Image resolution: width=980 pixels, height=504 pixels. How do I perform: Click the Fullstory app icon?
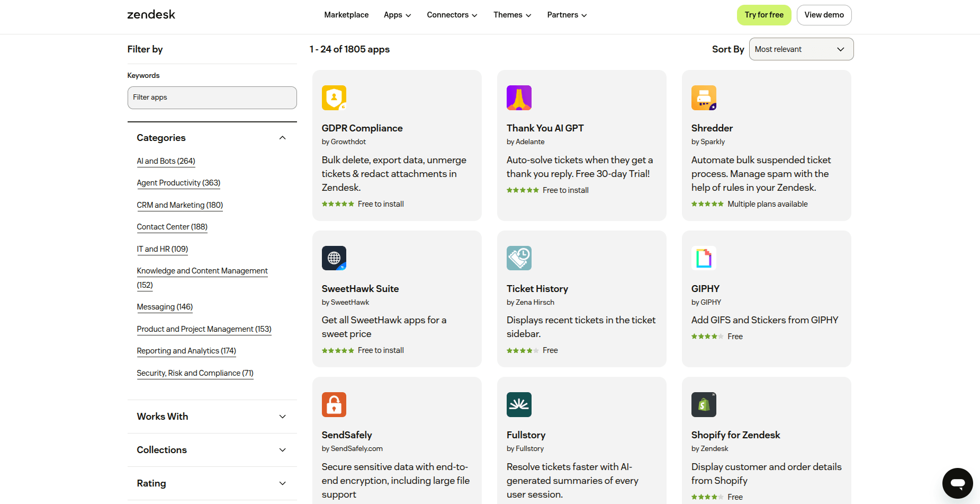tap(519, 404)
